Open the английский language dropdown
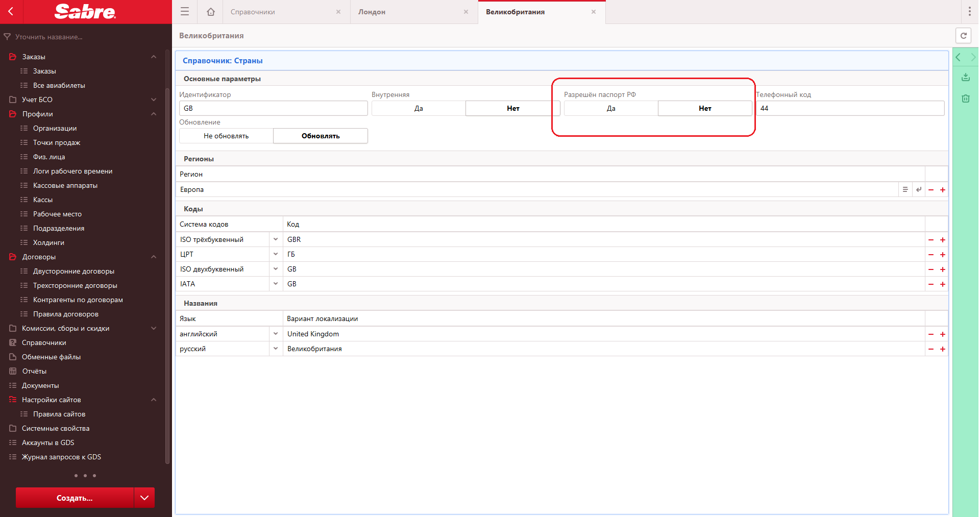The width and height of the screenshot is (980, 517). click(x=276, y=334)
